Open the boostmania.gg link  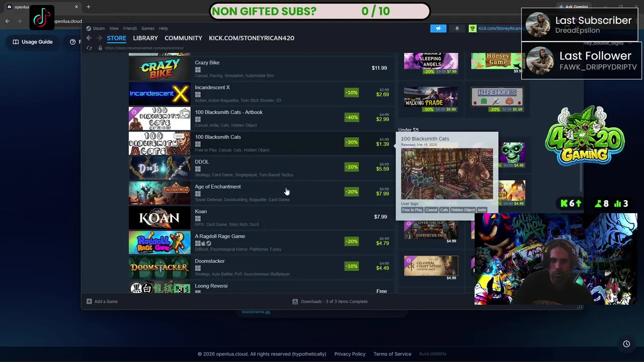click(x=256, y=312)
